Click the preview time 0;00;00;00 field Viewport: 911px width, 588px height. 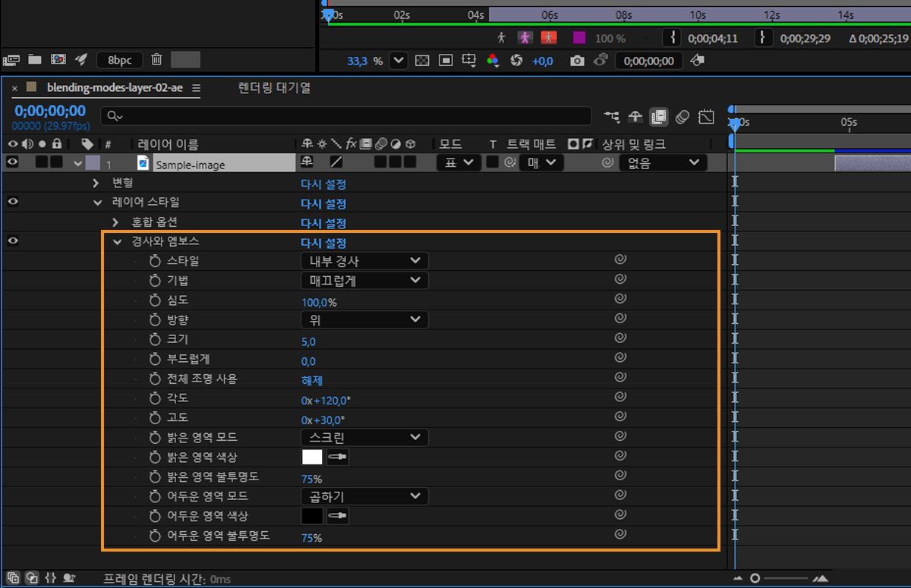pos(649,61)
